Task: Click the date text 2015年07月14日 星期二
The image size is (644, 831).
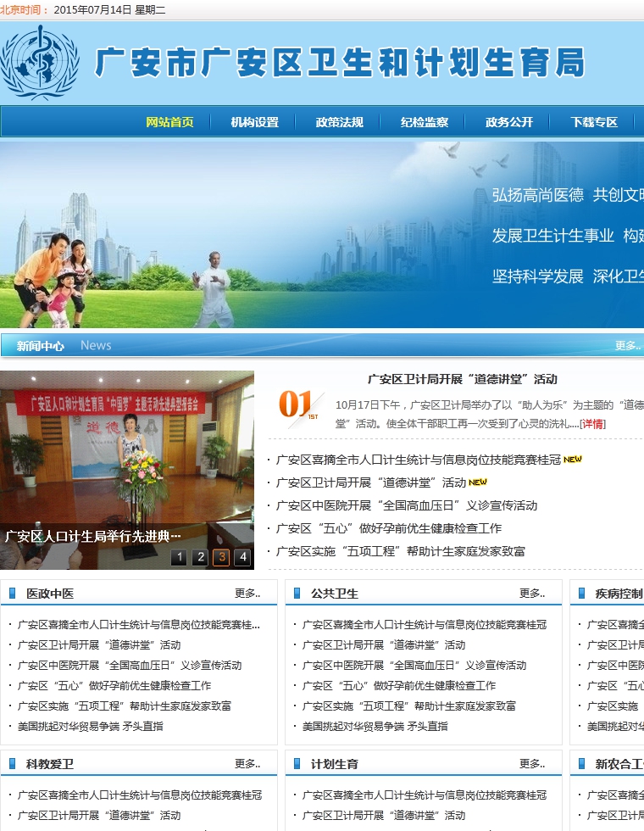Action: (109, 9)
